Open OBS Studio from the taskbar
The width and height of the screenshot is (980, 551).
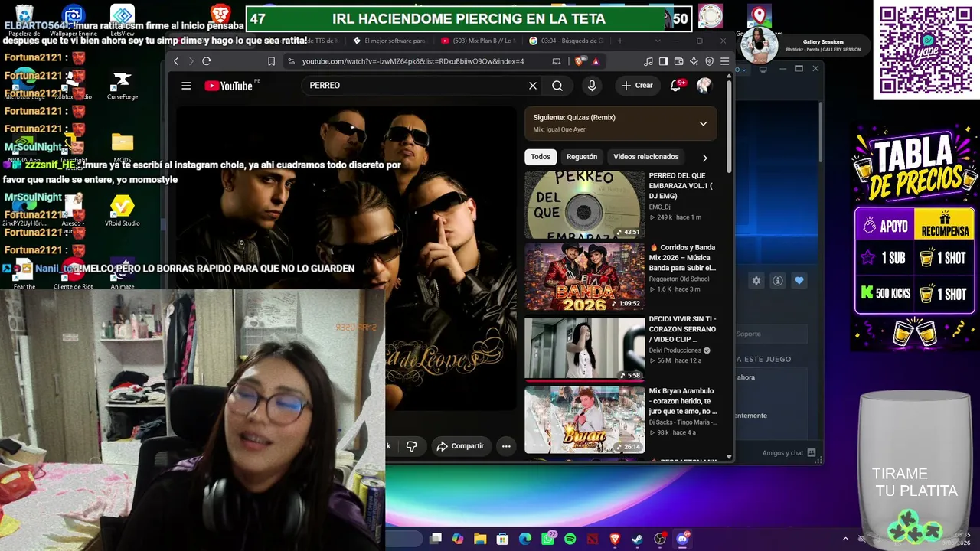pos(660,539)
